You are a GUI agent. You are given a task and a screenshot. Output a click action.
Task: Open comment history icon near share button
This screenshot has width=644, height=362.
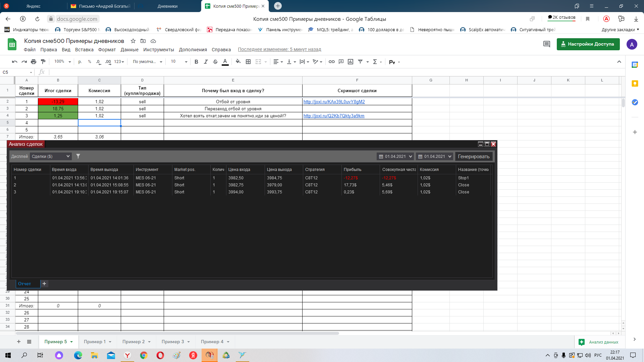pos(546,44)
